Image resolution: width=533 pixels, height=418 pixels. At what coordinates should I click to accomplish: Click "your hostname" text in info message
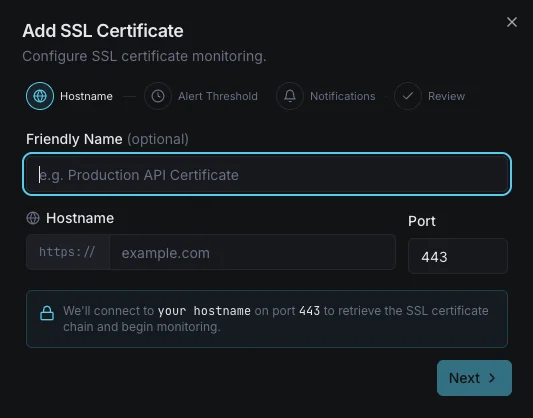(204, 311)
